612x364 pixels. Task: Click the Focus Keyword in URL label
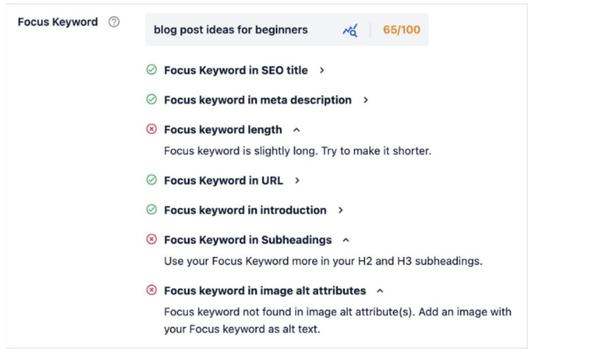223,179
